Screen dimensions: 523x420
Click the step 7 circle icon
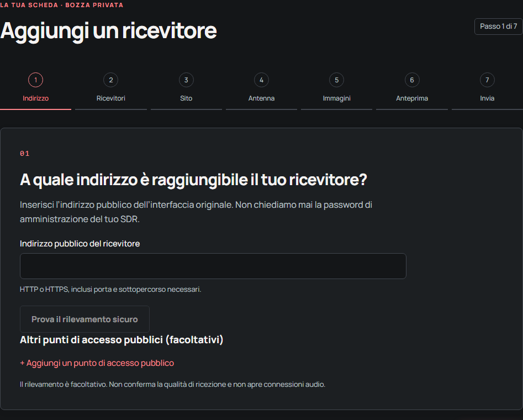coord(487,80)
